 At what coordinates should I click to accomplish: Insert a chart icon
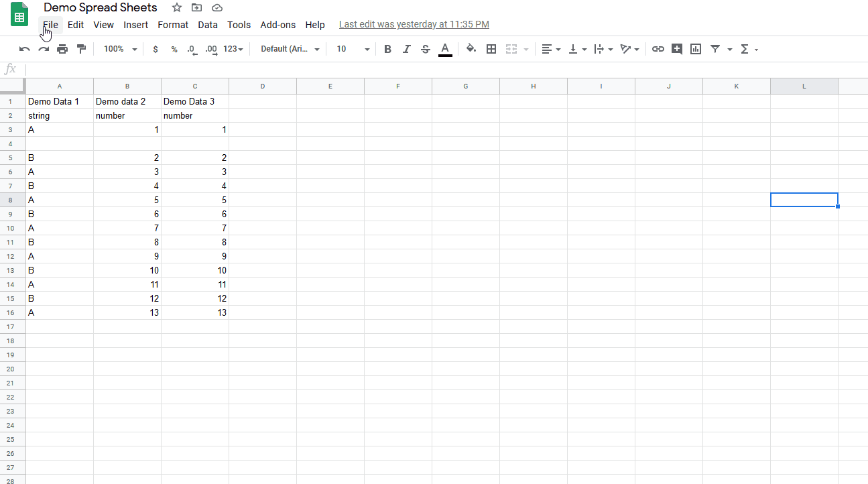pos(696,49)
